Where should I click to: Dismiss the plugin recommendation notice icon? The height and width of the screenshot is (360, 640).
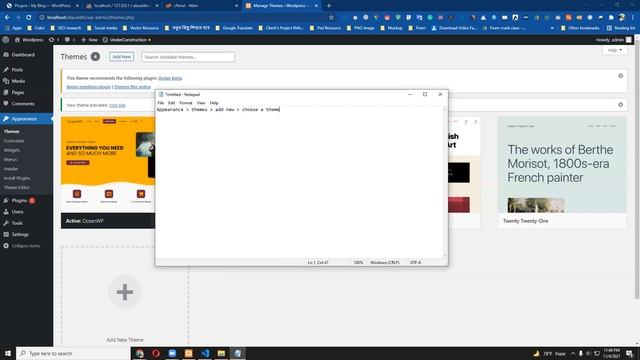[620, 76]
